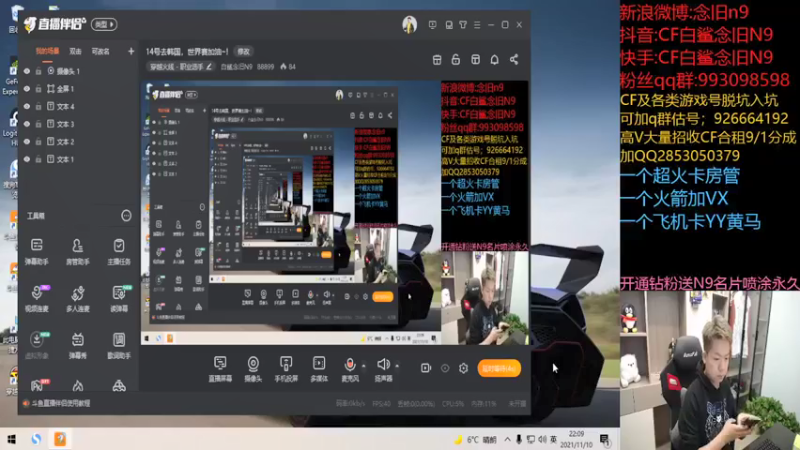The height and width of the screenshot is (450, 800).
Task: Open the 弹幕秀 tool
Action: [78, 345]
